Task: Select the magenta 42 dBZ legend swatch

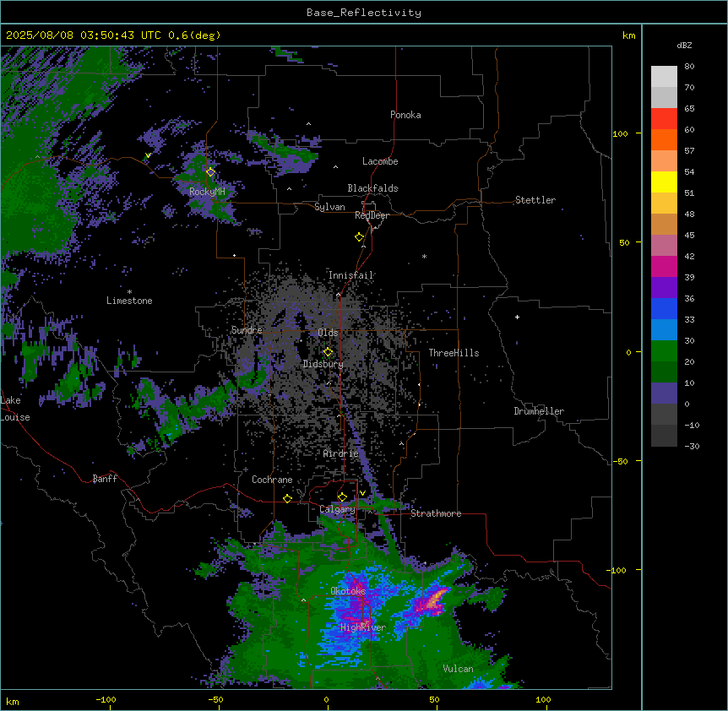Action: (664, 266)
